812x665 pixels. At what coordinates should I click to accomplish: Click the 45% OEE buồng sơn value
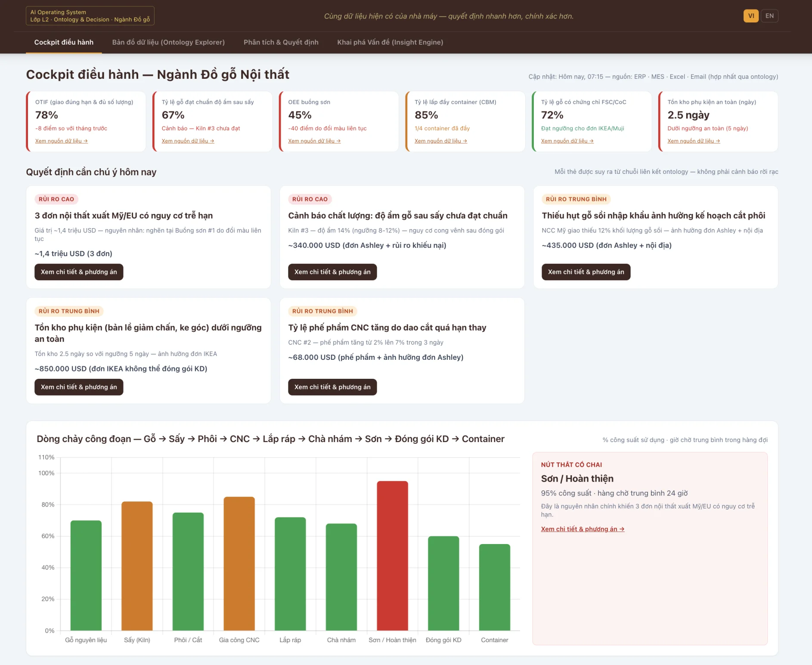tap(300, 115)
